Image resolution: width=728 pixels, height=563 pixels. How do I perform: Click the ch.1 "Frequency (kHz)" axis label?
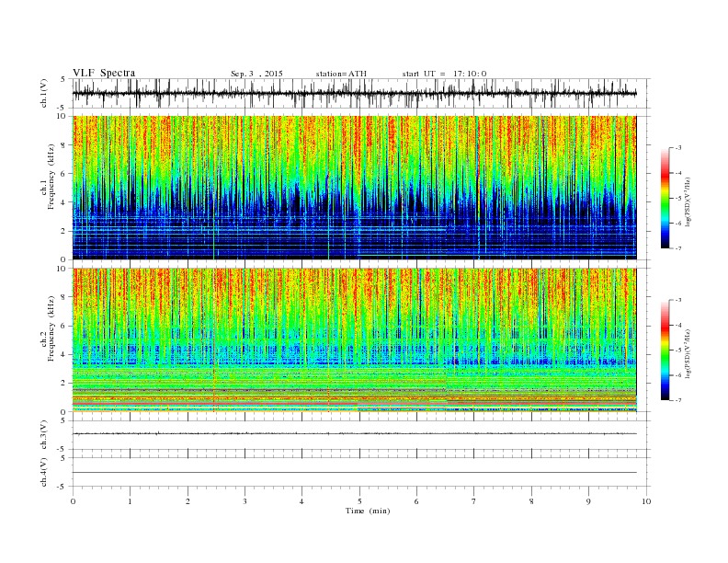51,177
